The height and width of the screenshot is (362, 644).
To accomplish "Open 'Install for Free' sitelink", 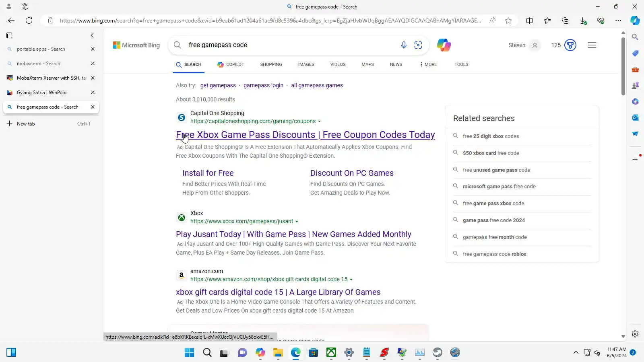I will (x=208, y=173).
